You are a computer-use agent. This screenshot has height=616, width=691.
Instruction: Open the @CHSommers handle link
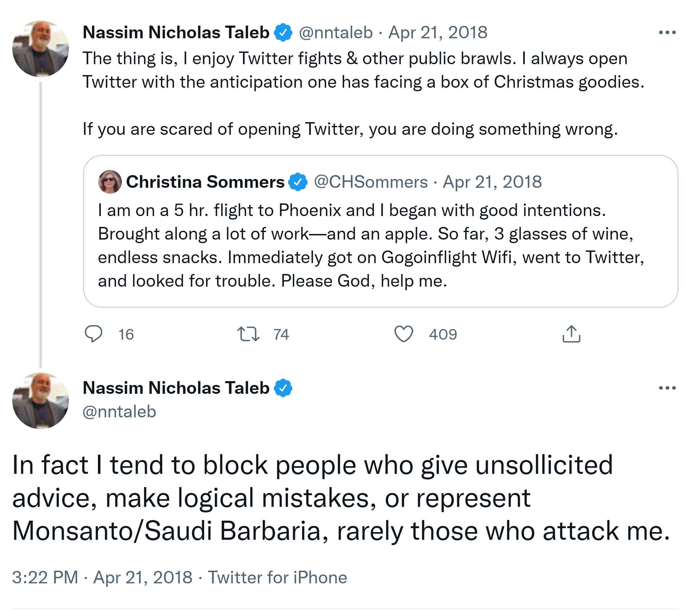coord(371,182)
